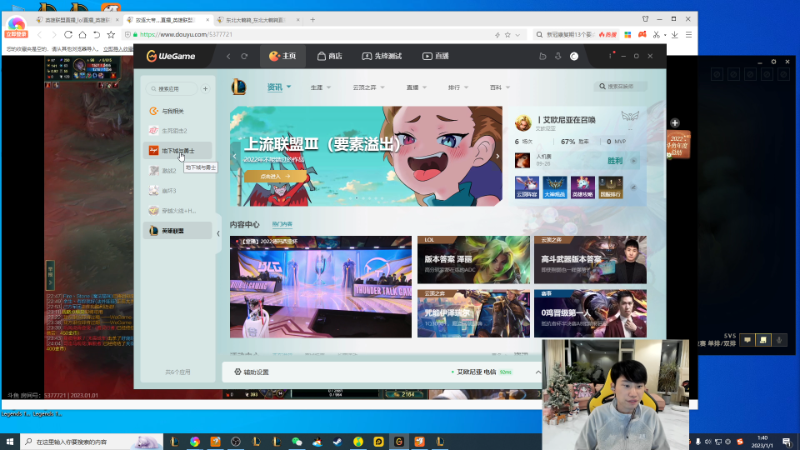Click the League of Legends logo icon

(239, 87)
